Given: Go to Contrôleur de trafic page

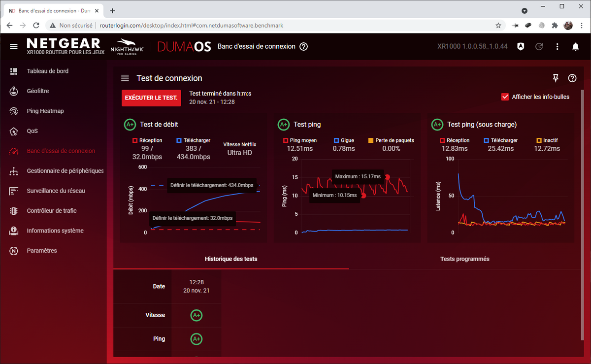Looking at the screenshot, I should coord(52,211).
